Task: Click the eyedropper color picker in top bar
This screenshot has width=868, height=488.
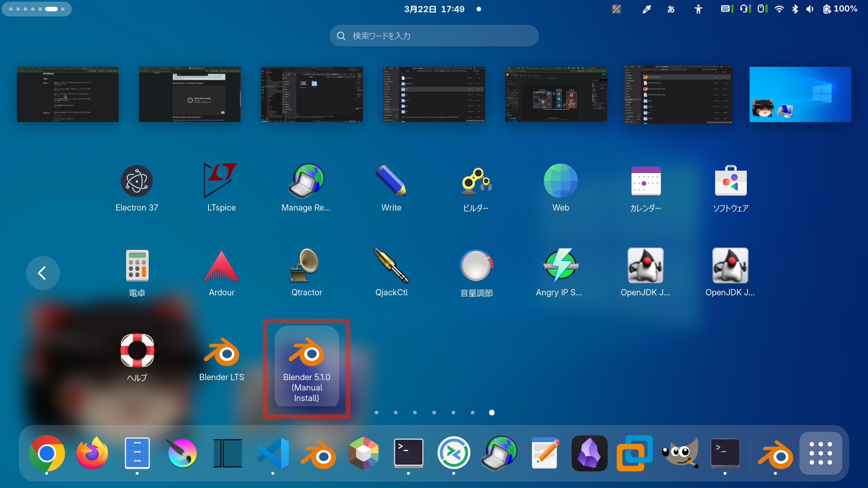Action: coord(647,9)
